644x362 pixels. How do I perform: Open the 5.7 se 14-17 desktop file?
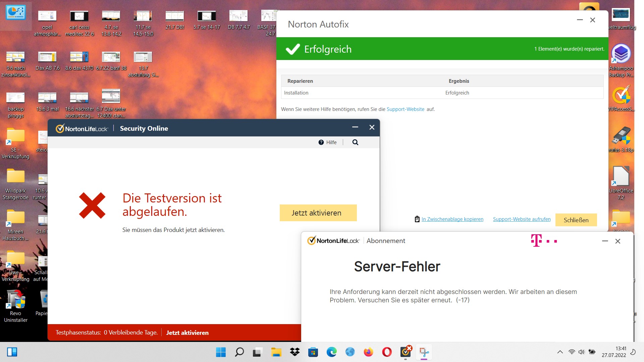(x=207, y=20)
